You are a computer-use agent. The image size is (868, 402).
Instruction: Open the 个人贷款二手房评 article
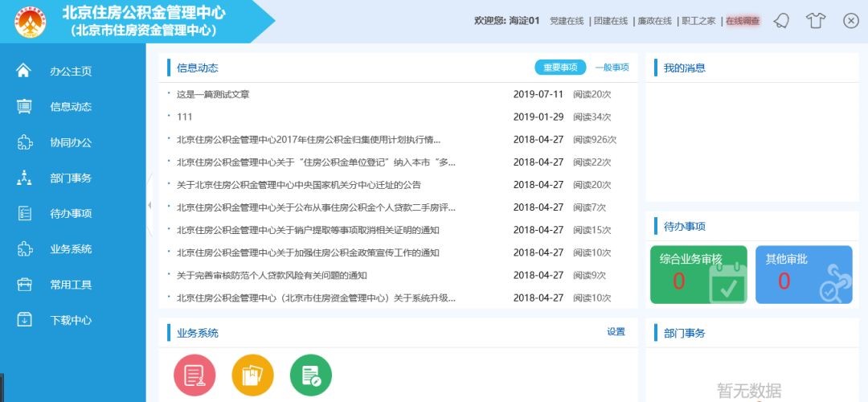coord(316,207)
